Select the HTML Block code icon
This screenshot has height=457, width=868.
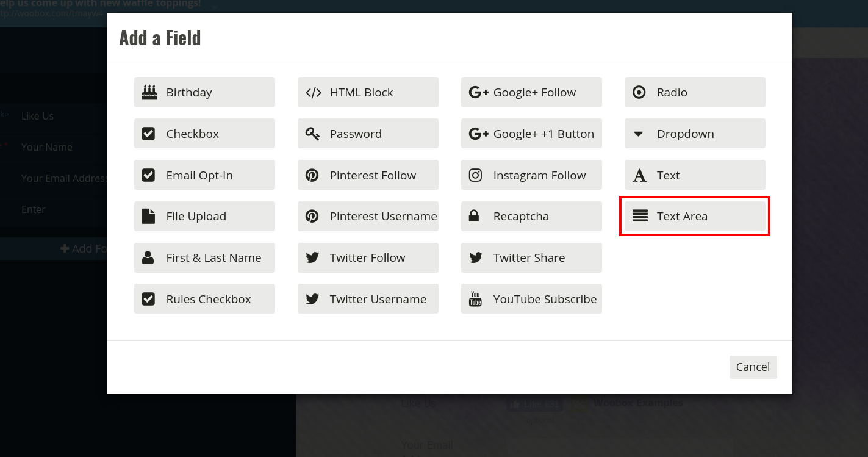point(313,93)
